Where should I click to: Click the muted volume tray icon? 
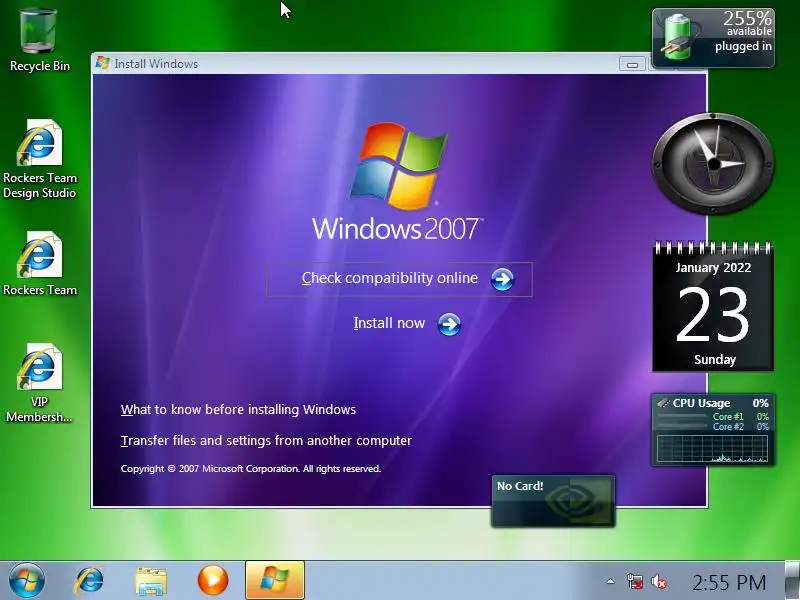[659, 582]
